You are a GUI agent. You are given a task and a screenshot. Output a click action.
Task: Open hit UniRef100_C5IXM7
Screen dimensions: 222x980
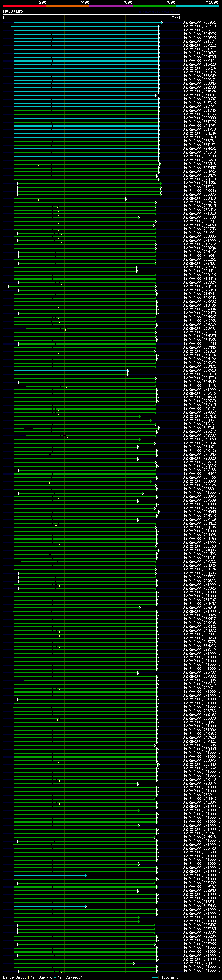tap(199, 95)
